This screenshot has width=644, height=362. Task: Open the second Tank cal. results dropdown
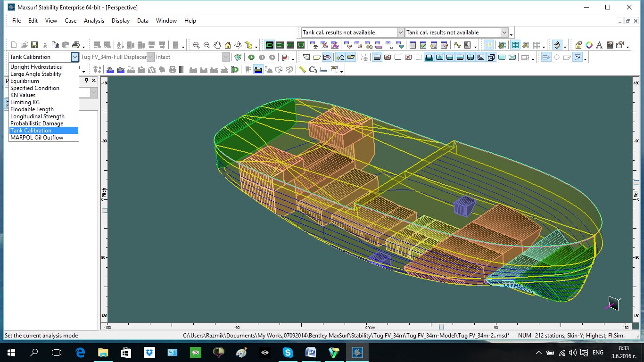[504, 33]
